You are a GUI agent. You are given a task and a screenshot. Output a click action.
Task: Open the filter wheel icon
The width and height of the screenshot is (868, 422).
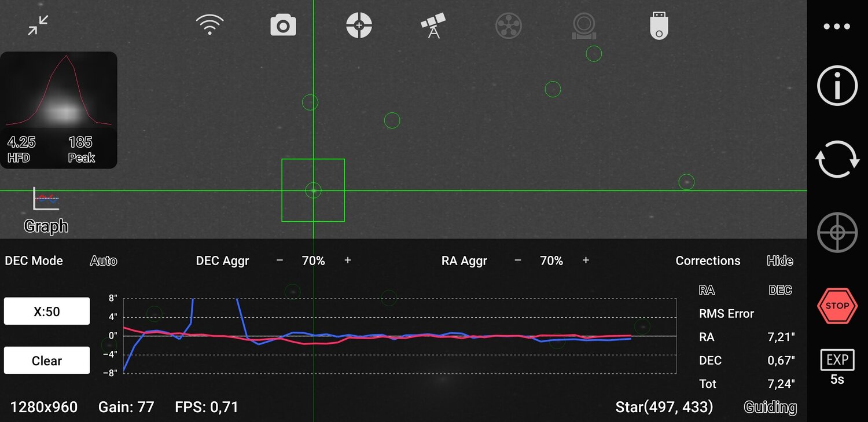[508, 24]
